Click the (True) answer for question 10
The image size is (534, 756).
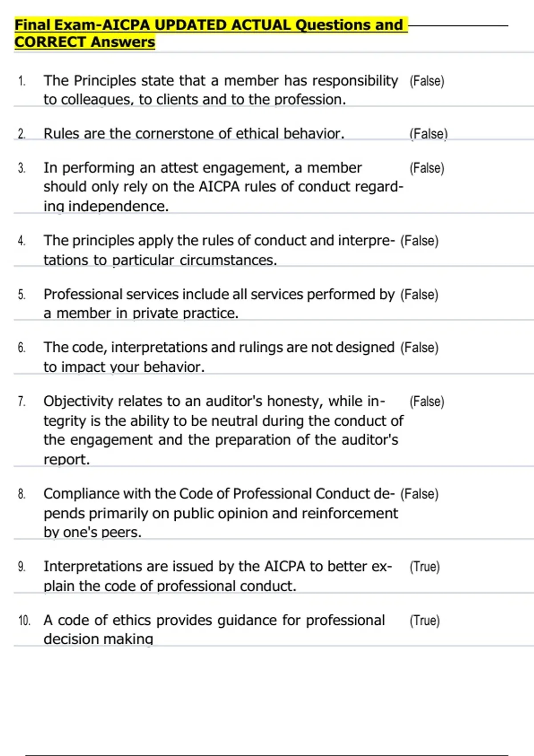(x=425, y=620)
